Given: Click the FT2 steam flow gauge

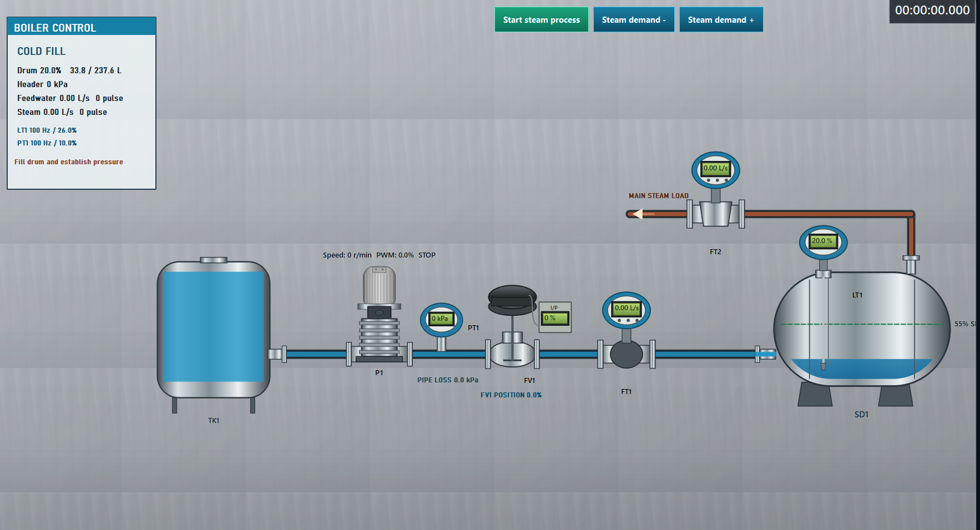Looking at the screenshot, I should tap(715, 170).
